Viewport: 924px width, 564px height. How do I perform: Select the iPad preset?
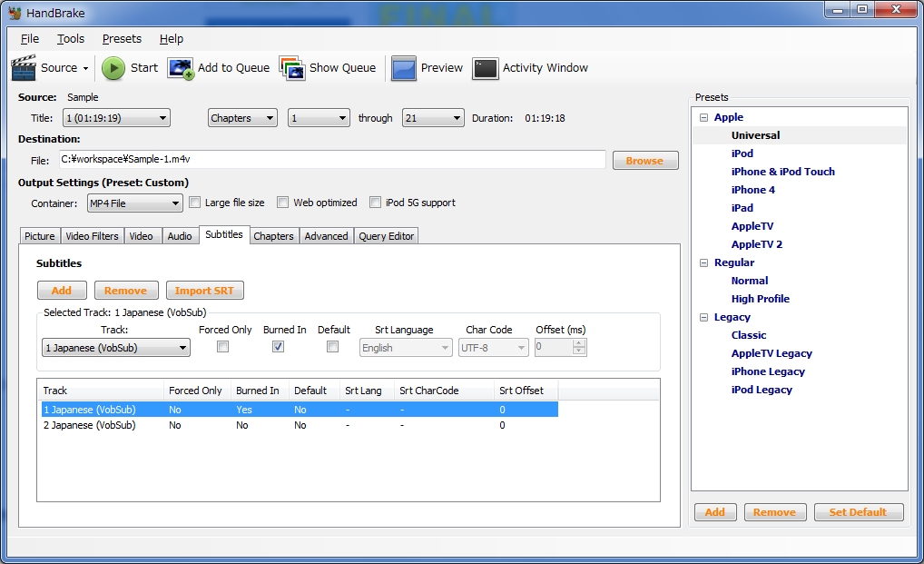click(x=742, y=208)
